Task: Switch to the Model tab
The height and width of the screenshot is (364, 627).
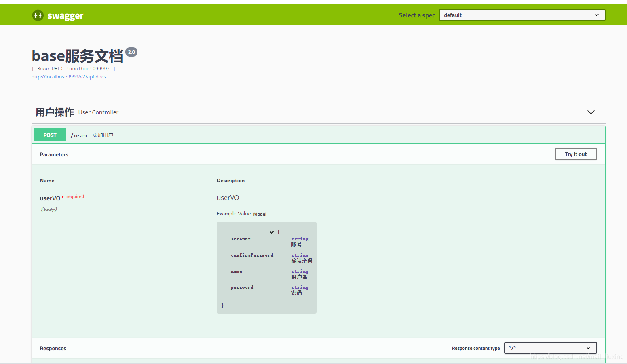Action: (x=260, y=214)
